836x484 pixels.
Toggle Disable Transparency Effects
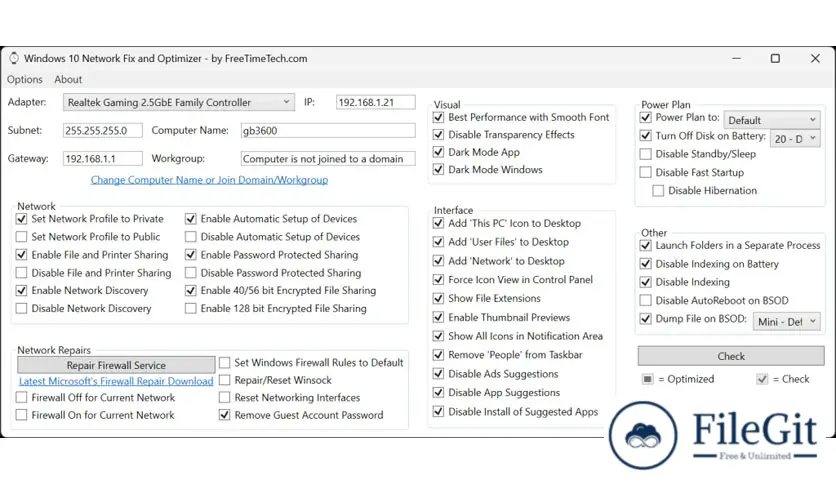coord(438,135)
